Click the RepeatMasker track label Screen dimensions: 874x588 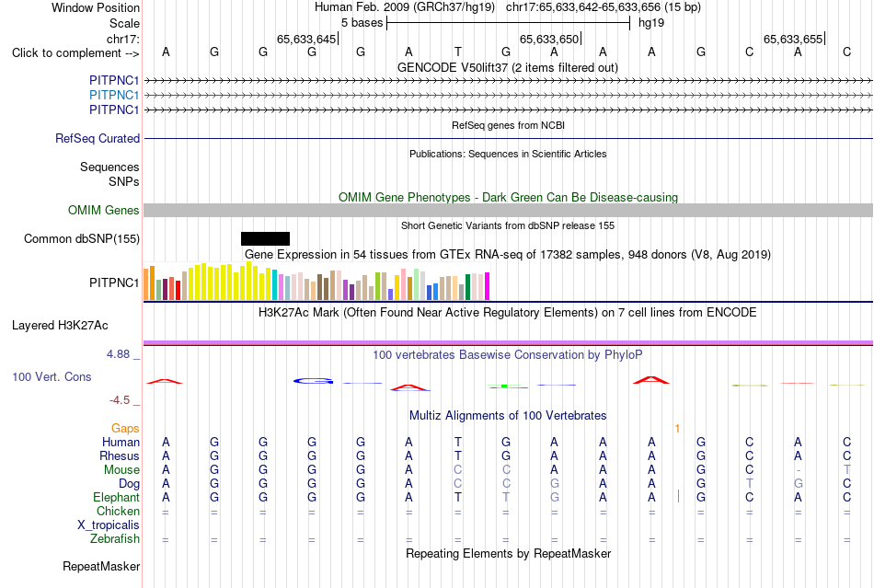(x=101, y=566)
